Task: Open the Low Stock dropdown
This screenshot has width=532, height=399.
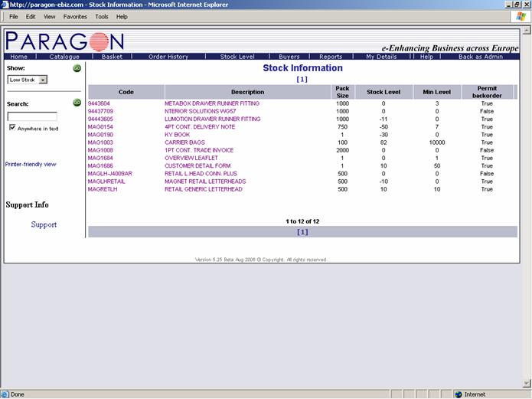Action: click(43, 80)
